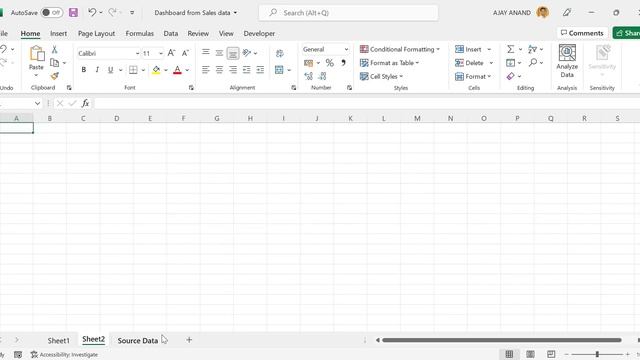640x360 pixels.
Task: Toggle Italic formatting
Action: click(x=97, y=70)
